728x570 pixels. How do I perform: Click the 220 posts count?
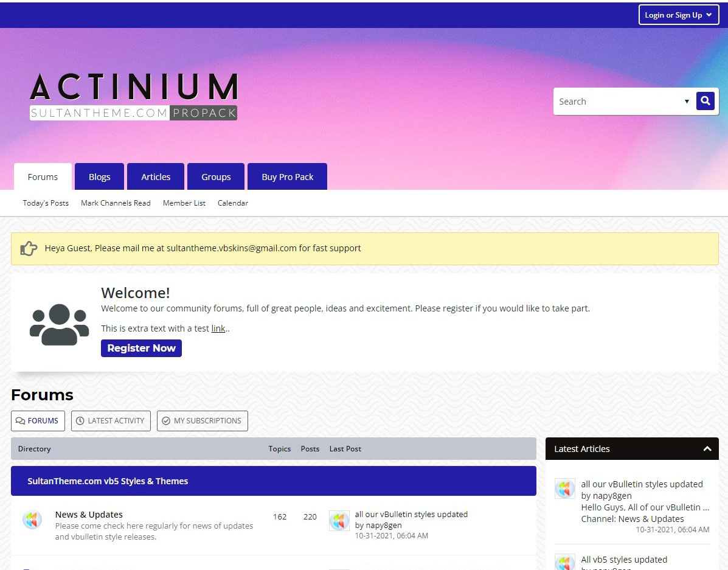[x=310, y=516]
